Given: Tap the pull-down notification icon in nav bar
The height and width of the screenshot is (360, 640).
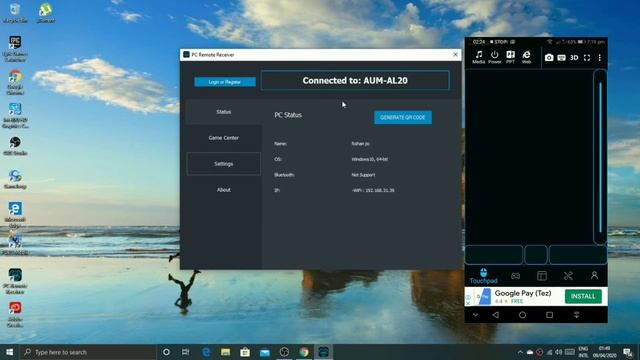Looking at the screenshot, I should coord(576,315).
